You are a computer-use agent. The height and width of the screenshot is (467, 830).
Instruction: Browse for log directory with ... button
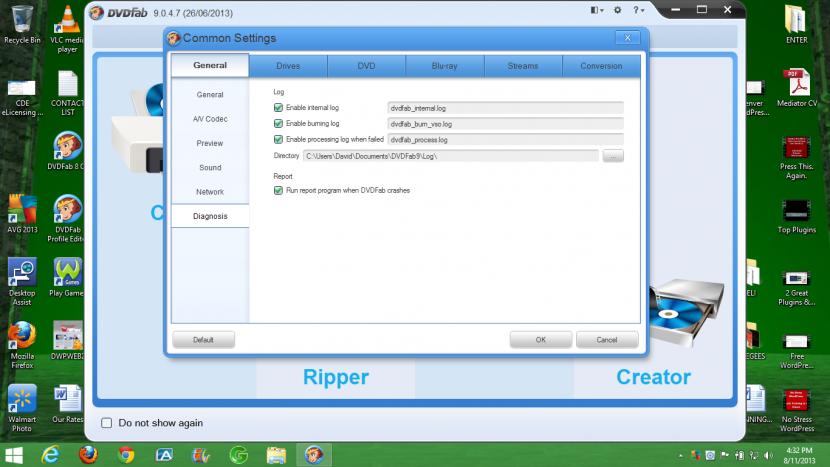pos(613,156)
